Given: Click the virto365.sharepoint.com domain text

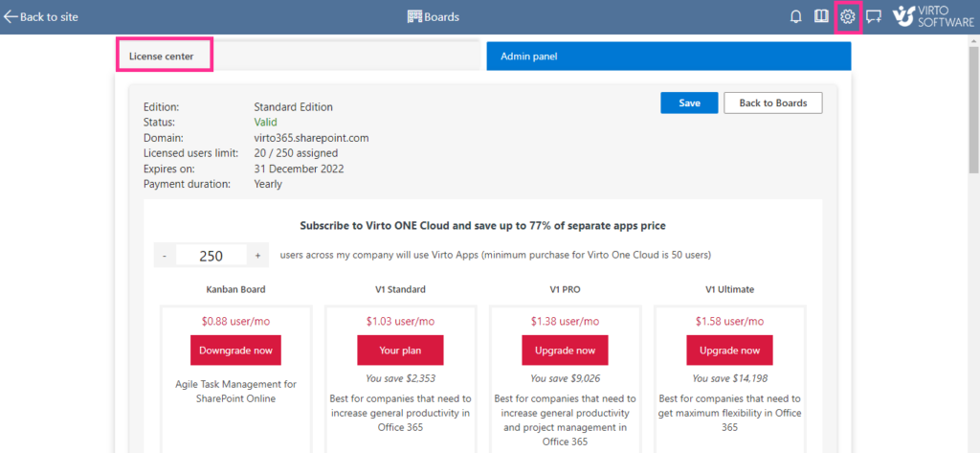Looking at the screenshot, I should [x=311, y=138].
